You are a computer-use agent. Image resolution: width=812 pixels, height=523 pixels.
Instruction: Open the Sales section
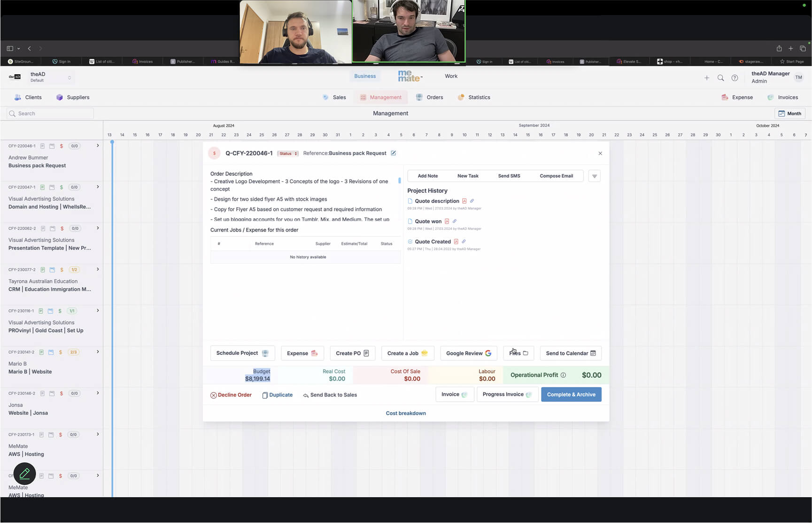(334, 97)
